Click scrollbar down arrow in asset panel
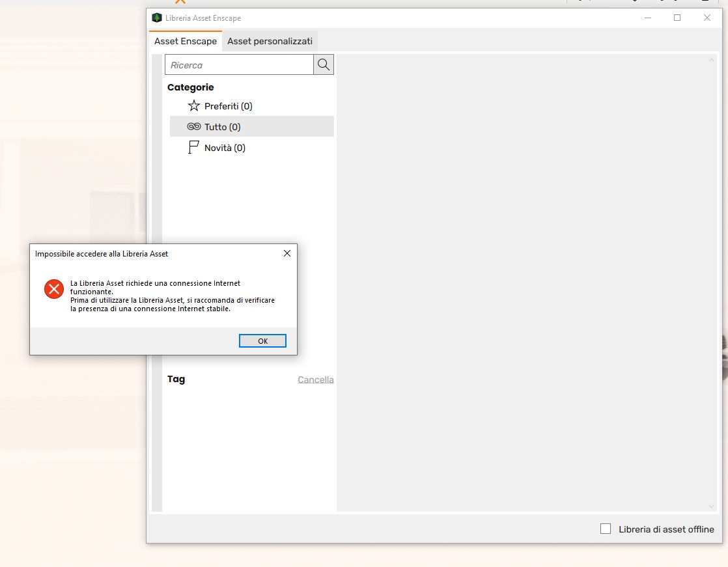The height and width of the screenshot is (567, 728). point(711,506)
